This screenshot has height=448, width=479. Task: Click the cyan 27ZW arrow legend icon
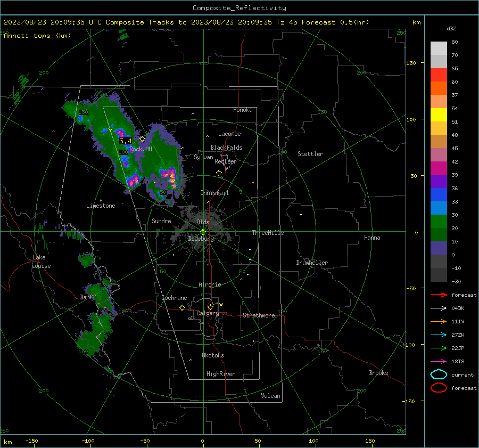[439, 335]
